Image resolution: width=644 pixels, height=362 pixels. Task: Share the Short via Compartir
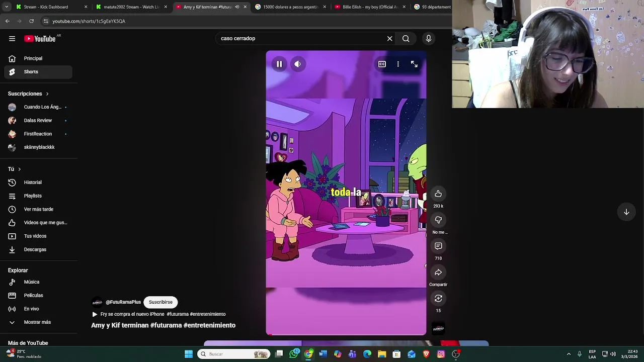coord(438,273)
